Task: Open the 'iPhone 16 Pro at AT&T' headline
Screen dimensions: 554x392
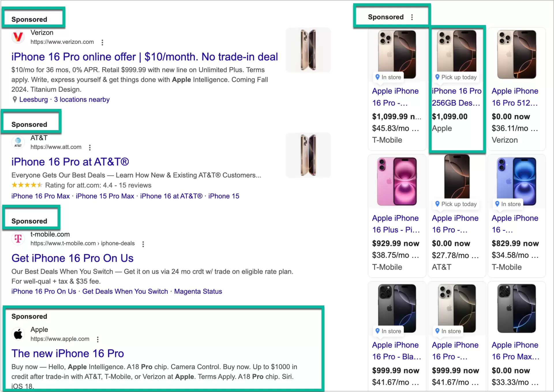Action: click(x=70, y=162)
